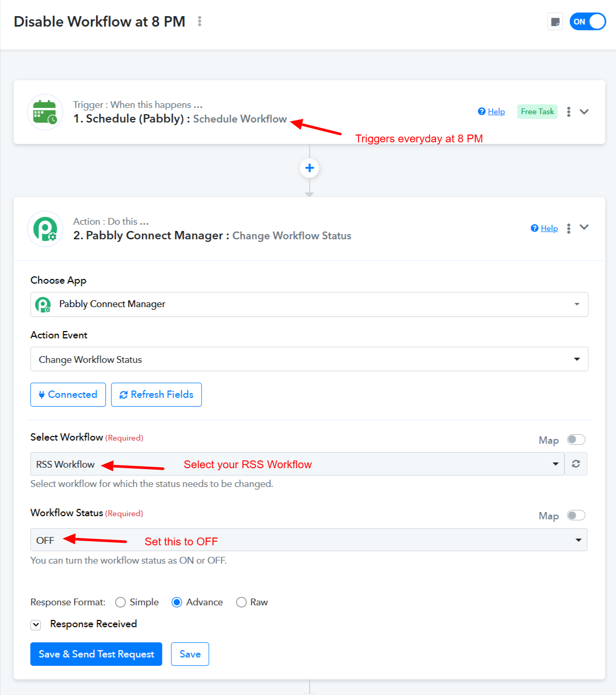Screen dimensions: 616x695
Task: Click the workflow notes icon
Action: point(555,22)
